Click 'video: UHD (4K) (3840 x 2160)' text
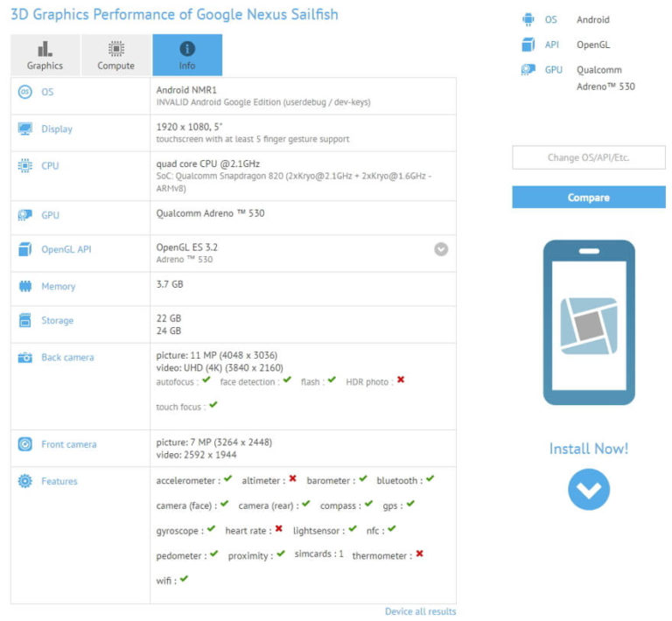Image resolution: width=672 pixels, height=621 pixels. 220,368
